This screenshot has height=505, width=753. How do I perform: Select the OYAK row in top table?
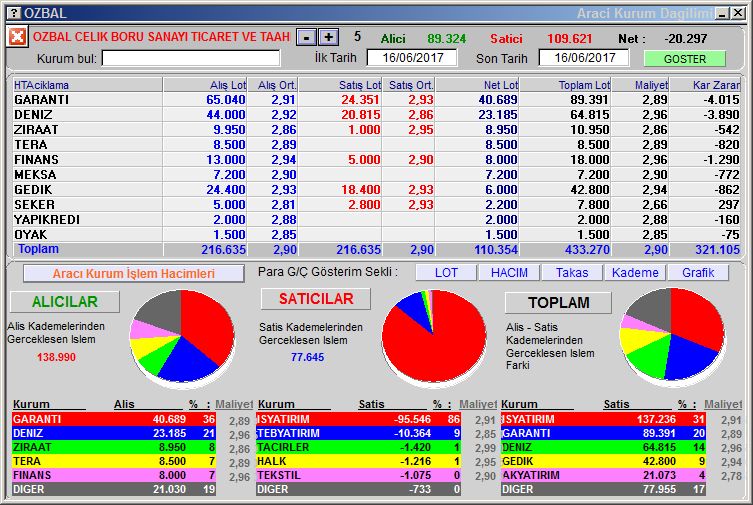coord(376,234)
